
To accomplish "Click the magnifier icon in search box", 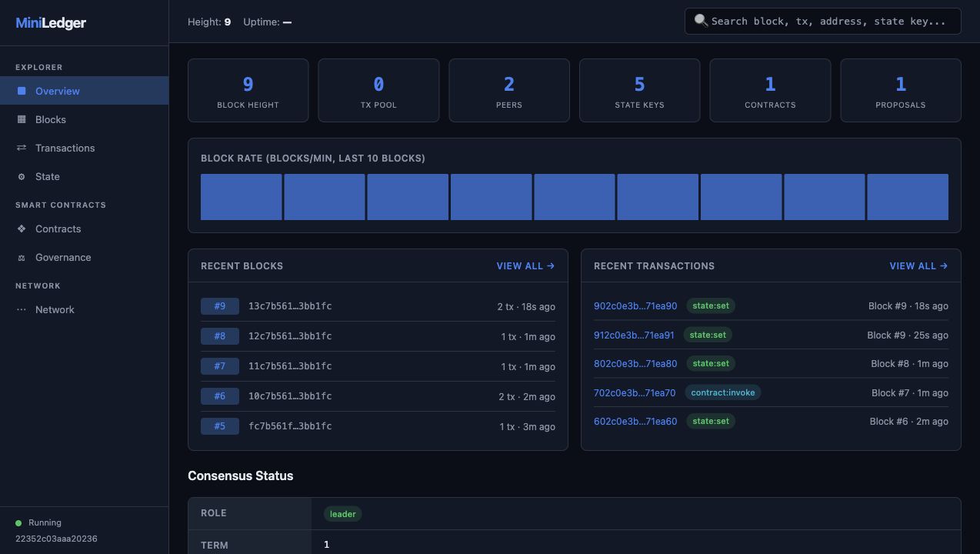I will point(701,21).
